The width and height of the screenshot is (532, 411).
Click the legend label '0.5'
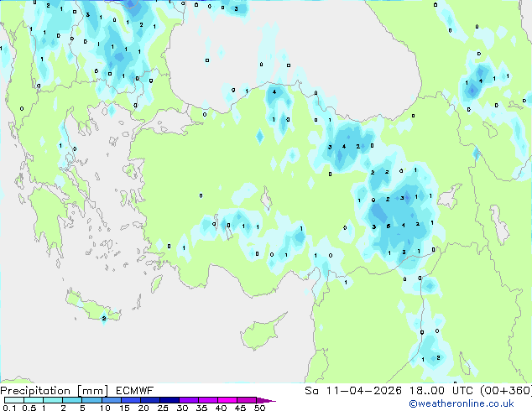[x=29, y=408]
